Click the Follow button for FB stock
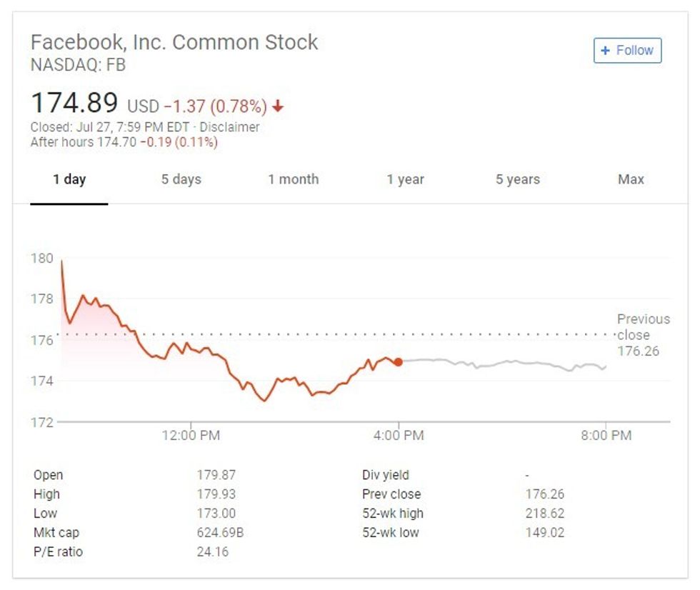The image size is (700, 590). (x=627, y=50)
